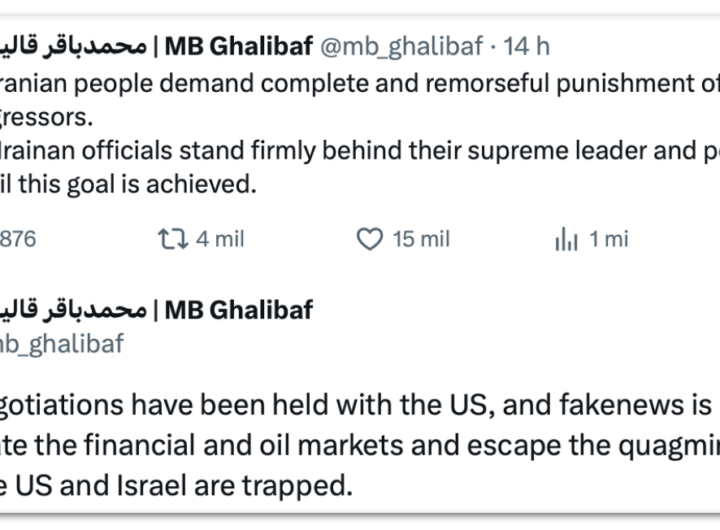Open MB Ghalibaf name in second tweet
720x530 pixels.
click(x=238, y=309)
